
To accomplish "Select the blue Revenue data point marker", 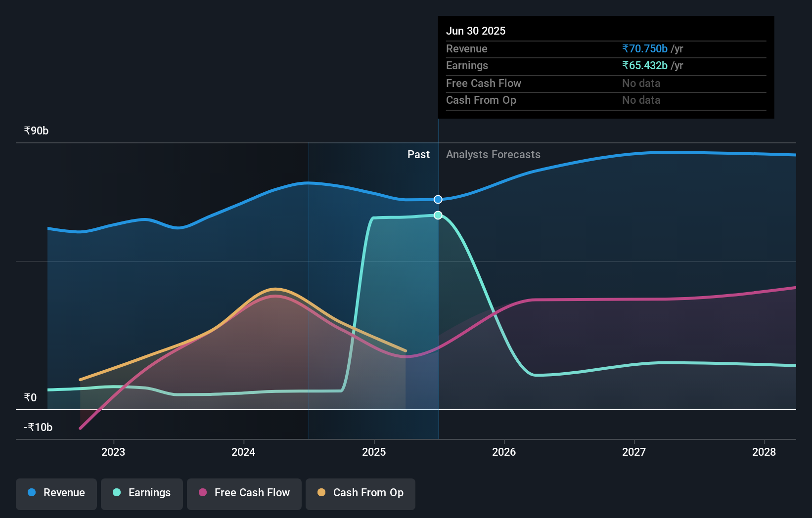I will (437, 199).
